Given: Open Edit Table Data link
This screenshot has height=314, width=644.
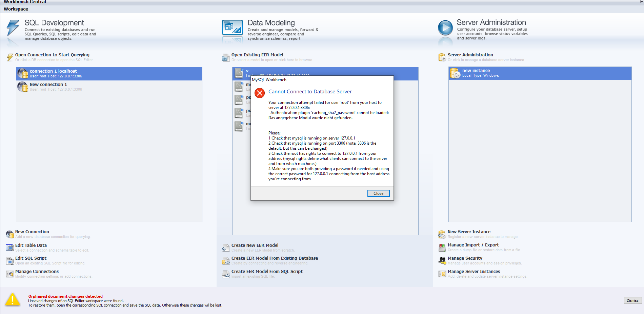Looking at the screenshot, I should click(31, 245).
